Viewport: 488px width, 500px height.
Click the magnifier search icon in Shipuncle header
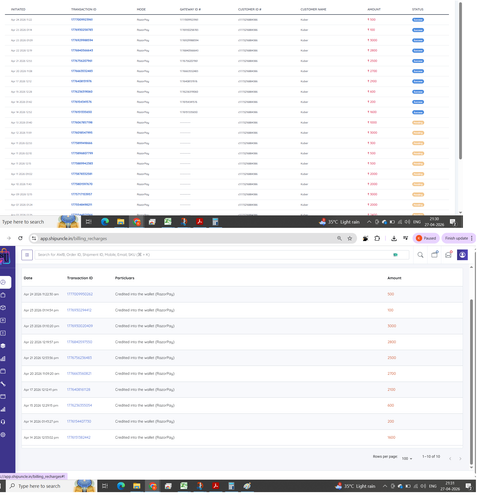(420, 255)
